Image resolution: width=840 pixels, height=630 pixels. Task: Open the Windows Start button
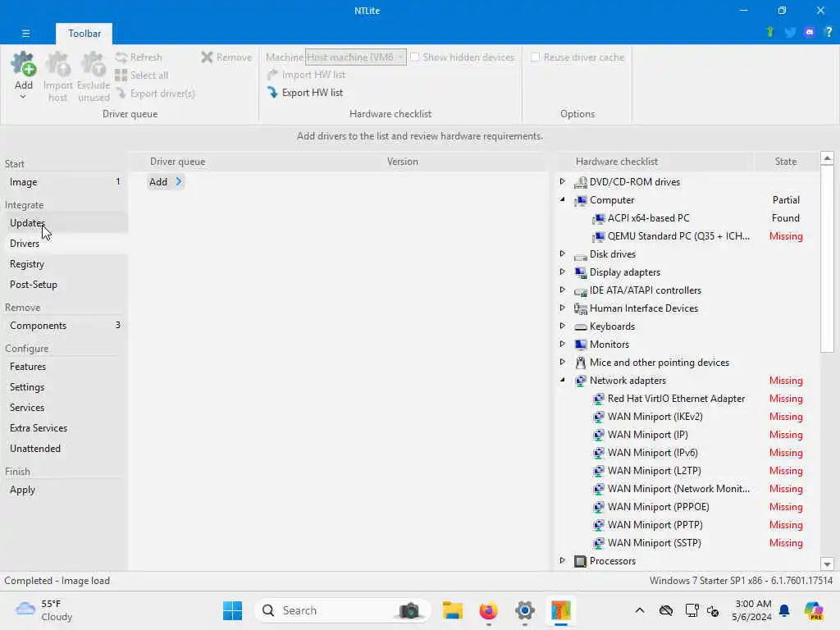pyautogui.click(x=232, y=610)
